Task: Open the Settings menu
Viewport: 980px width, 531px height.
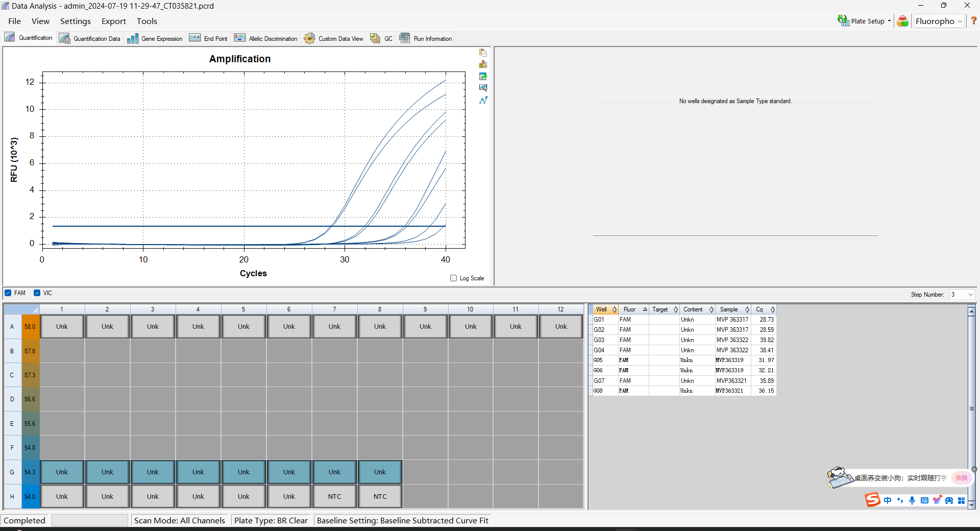Action: coord(75,21)
